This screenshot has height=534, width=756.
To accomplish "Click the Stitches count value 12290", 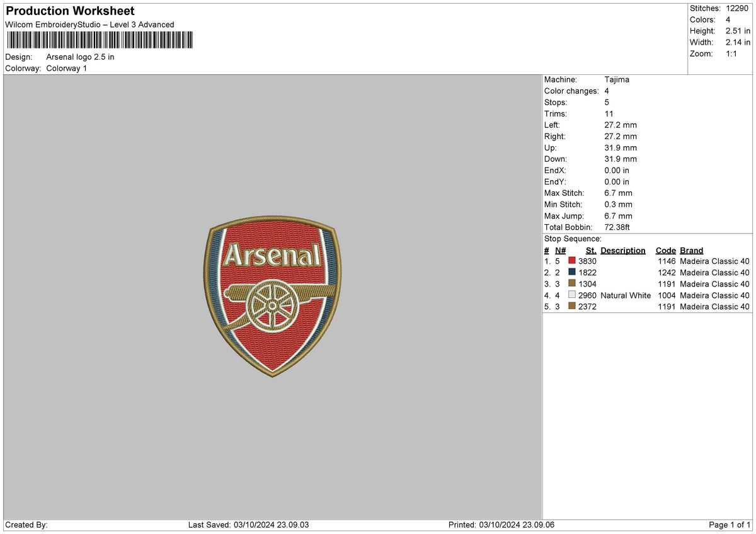I will point(736,8).
